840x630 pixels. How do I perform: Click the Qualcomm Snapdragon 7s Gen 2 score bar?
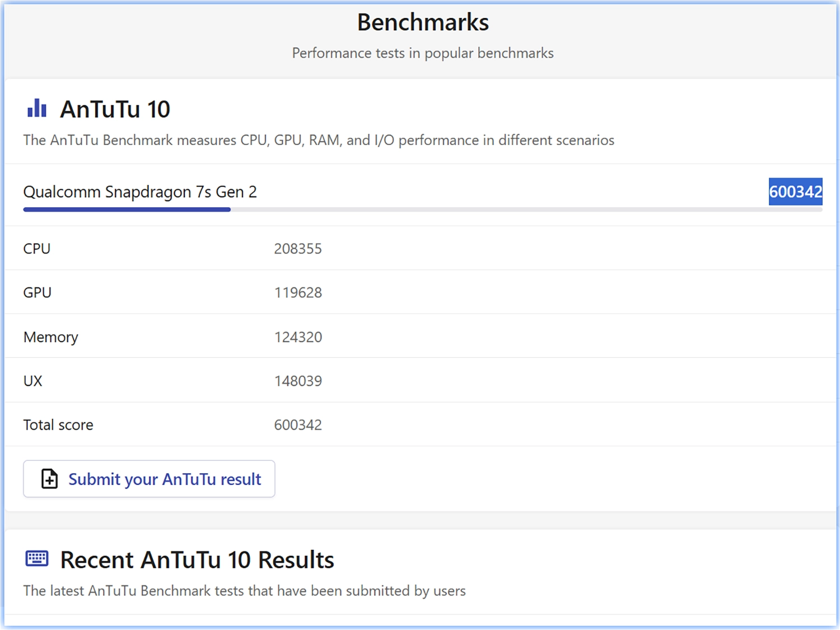423,209
